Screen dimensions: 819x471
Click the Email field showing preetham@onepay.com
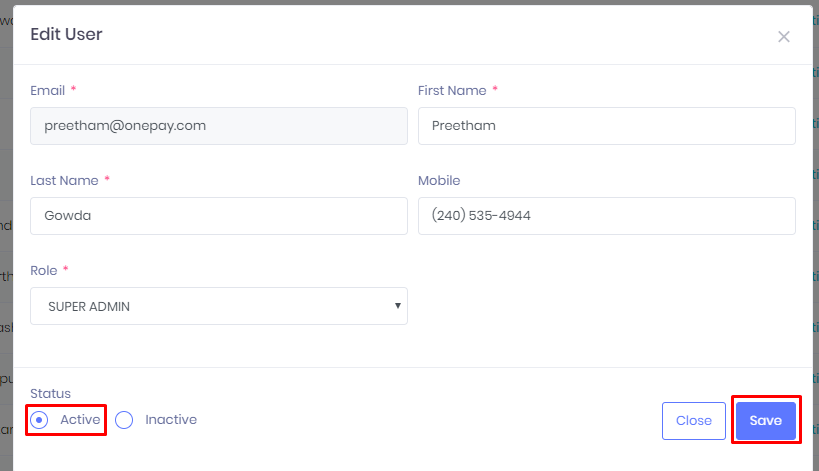click(x=218, y=126)
